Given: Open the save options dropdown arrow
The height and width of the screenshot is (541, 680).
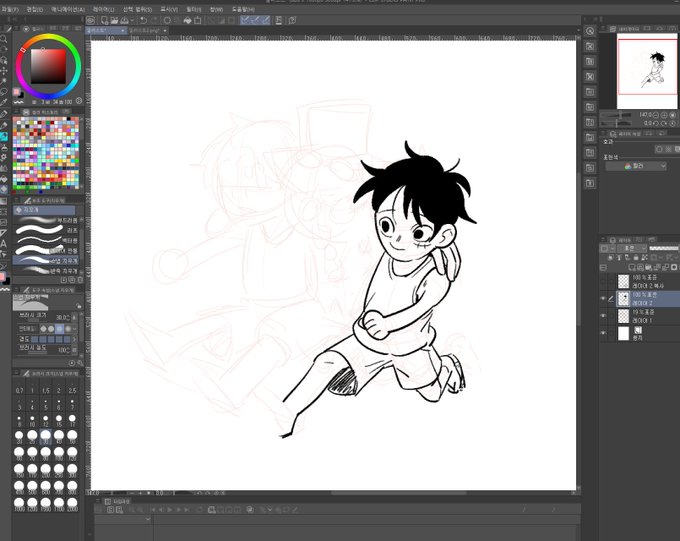Looking at the screenshot, I should pyautogui.click(x=132, y=20).
